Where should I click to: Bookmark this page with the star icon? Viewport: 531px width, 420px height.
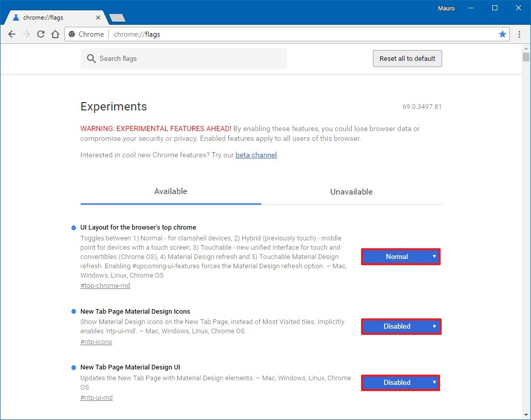click(502, 34)
